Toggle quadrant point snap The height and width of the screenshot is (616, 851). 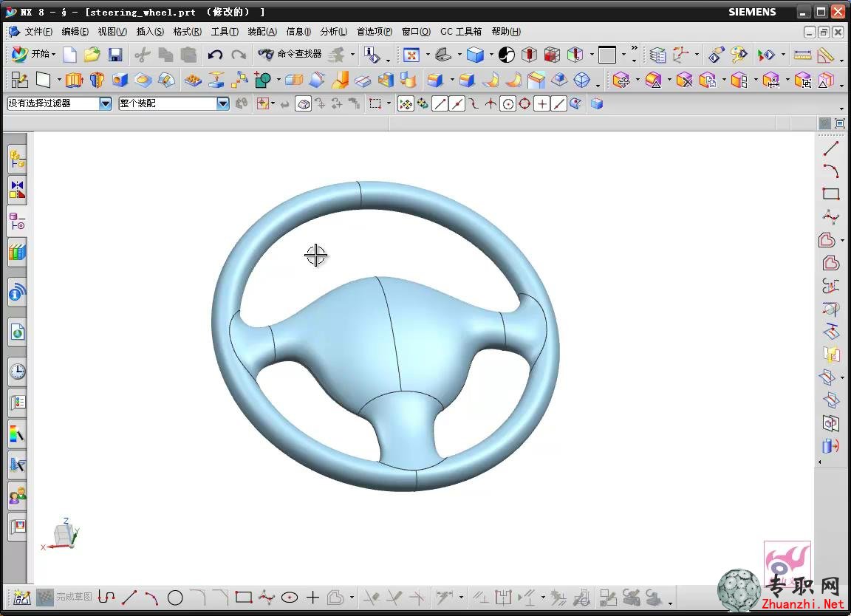tap(524, 103)
